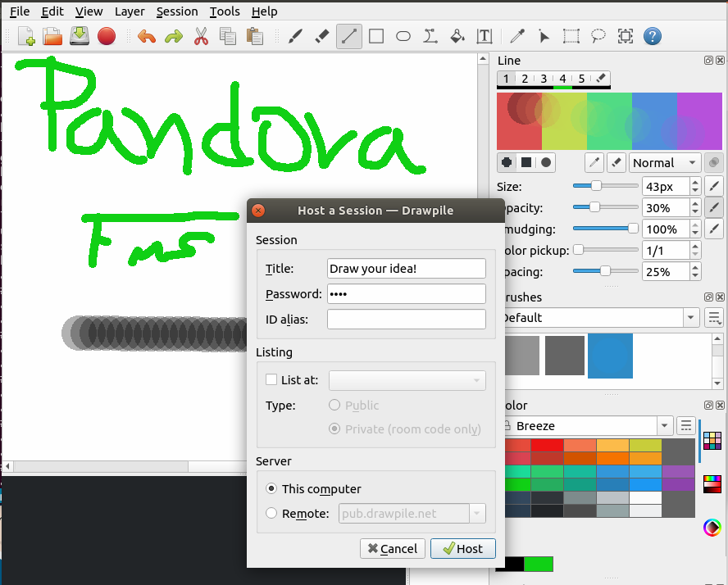Open the Tools menu
Screen dimensions: 728x585
tap(225, 11)
